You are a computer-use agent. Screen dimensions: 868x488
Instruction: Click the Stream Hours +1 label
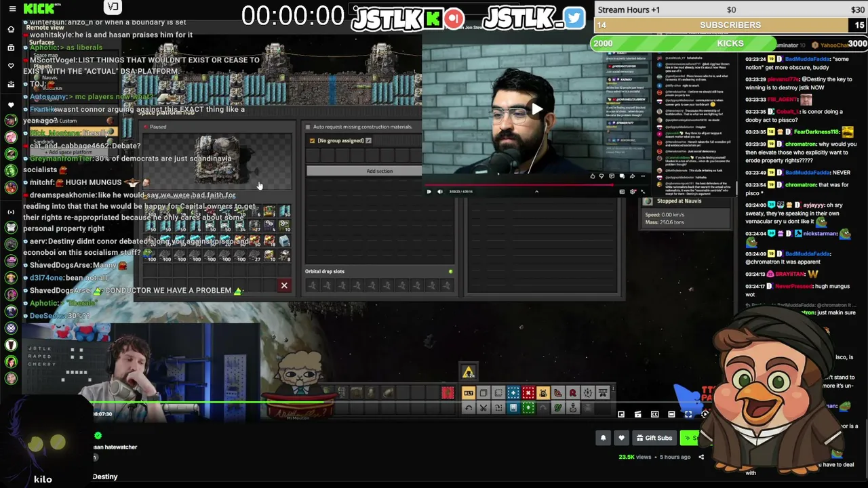coord(629,9)
